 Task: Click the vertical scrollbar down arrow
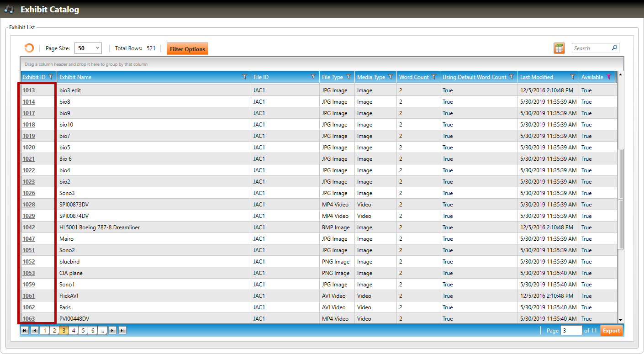point(620,320)
